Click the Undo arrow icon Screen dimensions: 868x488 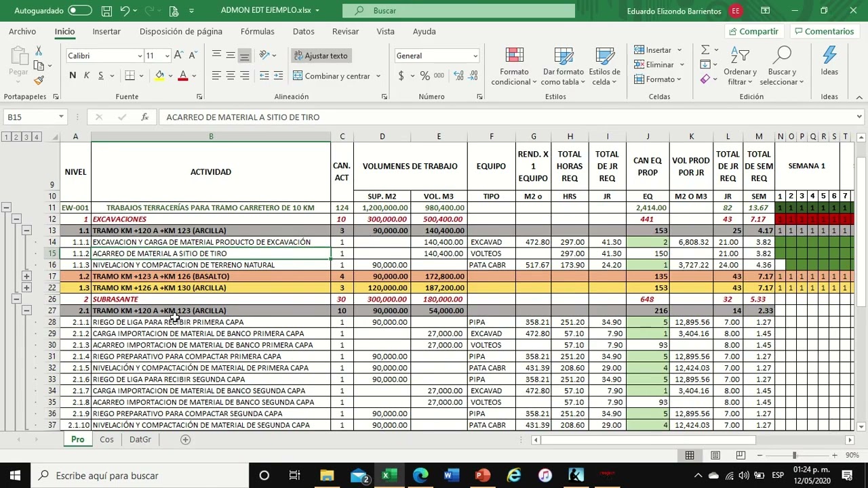125,11
